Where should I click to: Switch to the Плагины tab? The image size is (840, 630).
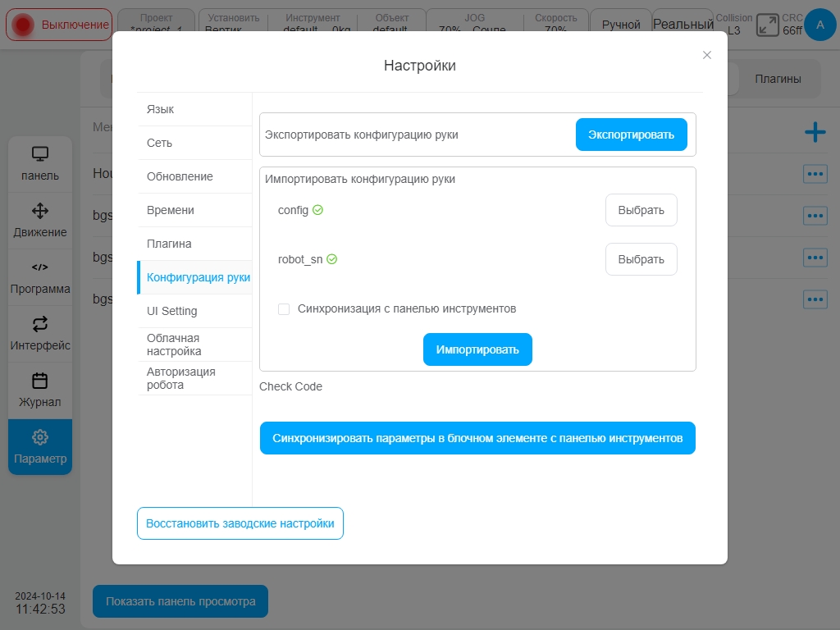point(778,79)
